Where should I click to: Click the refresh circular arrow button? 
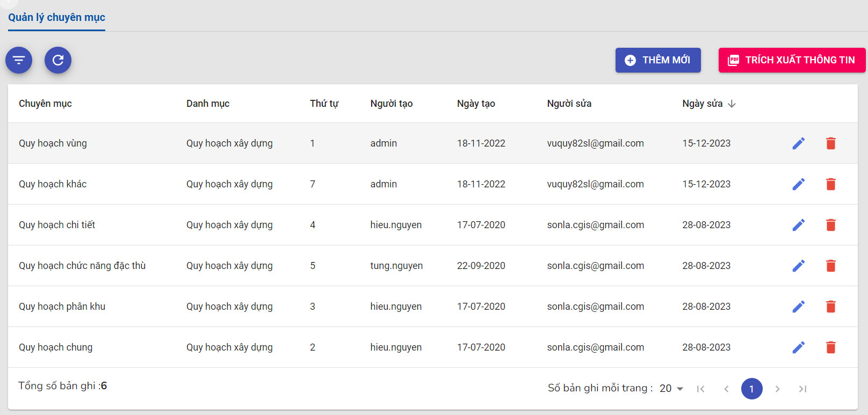click(58, 60)
